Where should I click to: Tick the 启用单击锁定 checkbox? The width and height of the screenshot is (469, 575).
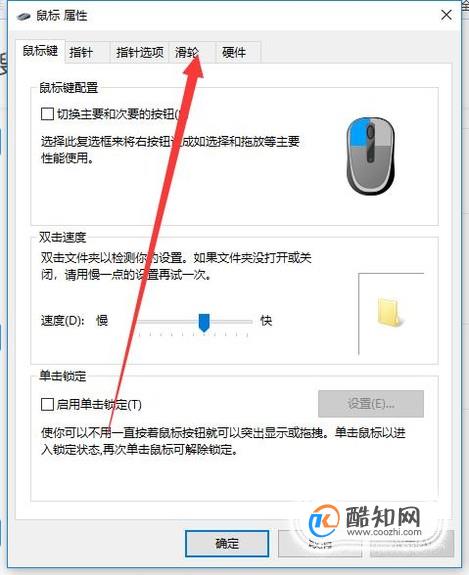tap(47, 404)
